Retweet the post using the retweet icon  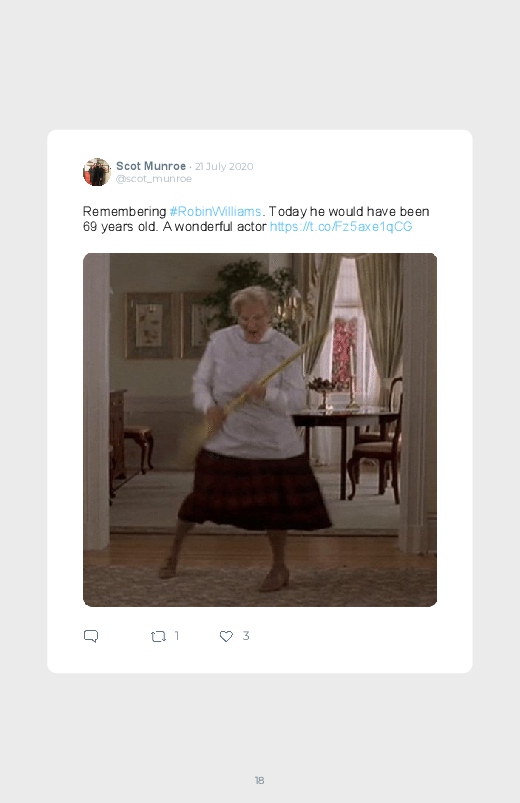pyautogui.click(x=158, y=636)
